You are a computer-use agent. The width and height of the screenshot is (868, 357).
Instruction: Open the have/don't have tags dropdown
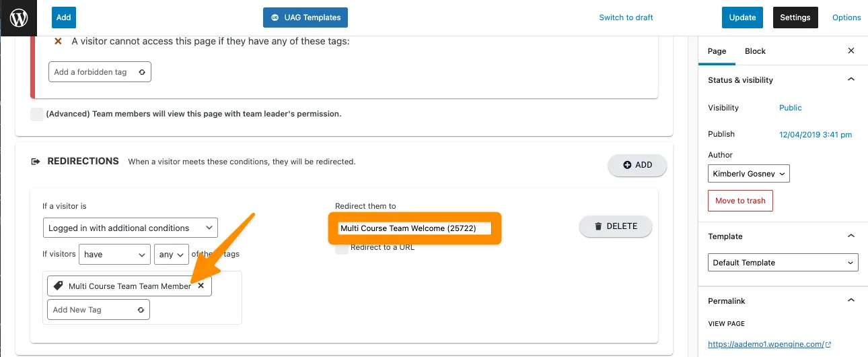(x=114, y=255)
